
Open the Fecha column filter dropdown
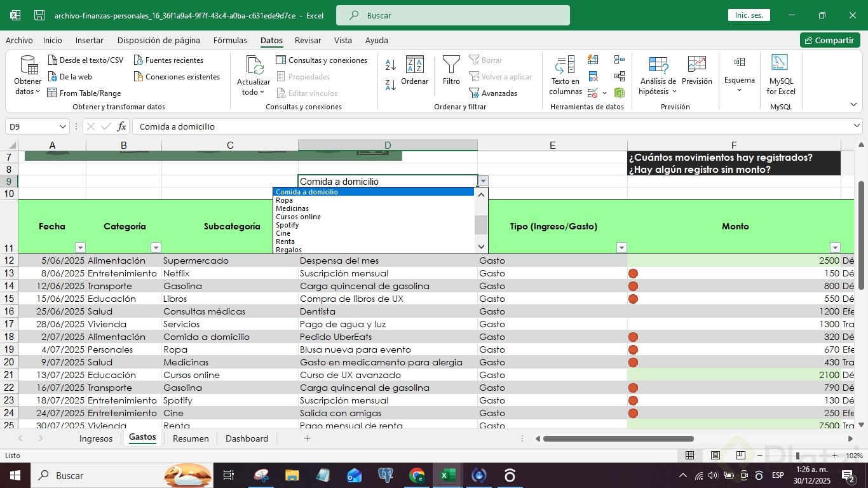(80, 248)
